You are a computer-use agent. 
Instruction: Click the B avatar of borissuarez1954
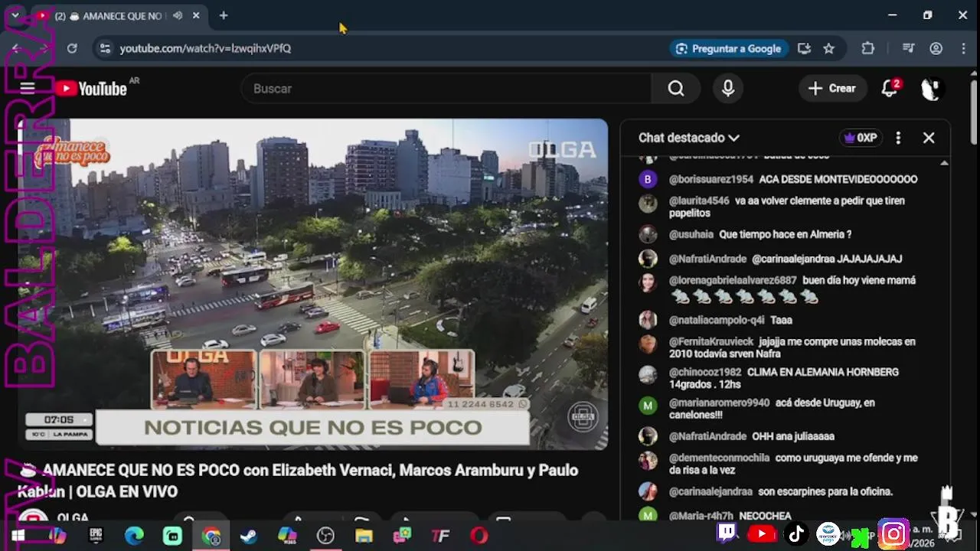[648, 179]
